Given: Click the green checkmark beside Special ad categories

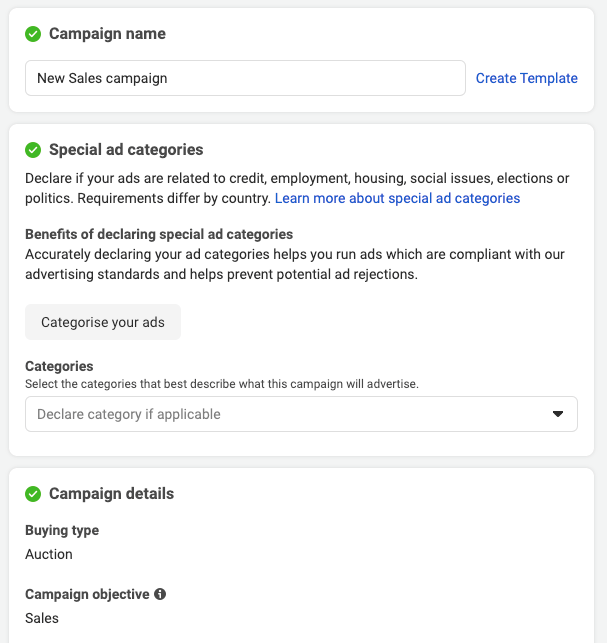Looking at the screenshot, I should (x=33, y=150).
